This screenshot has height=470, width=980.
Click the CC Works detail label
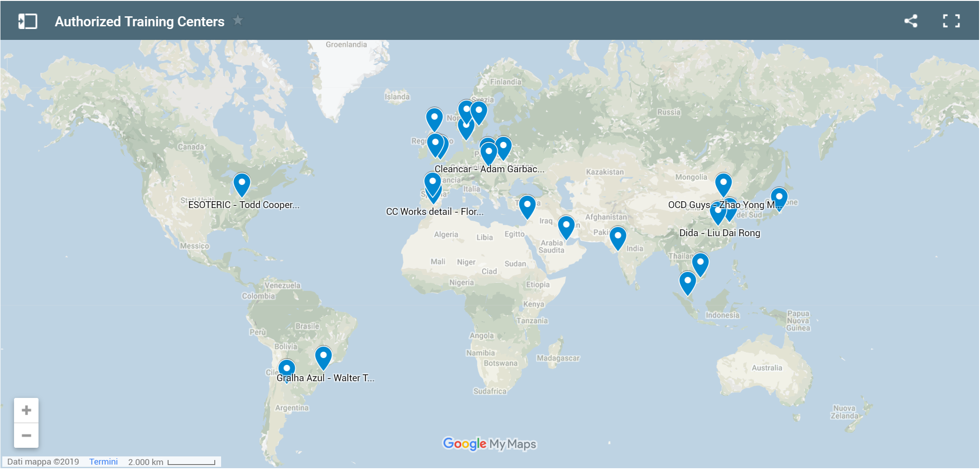[x=434, y=212]
